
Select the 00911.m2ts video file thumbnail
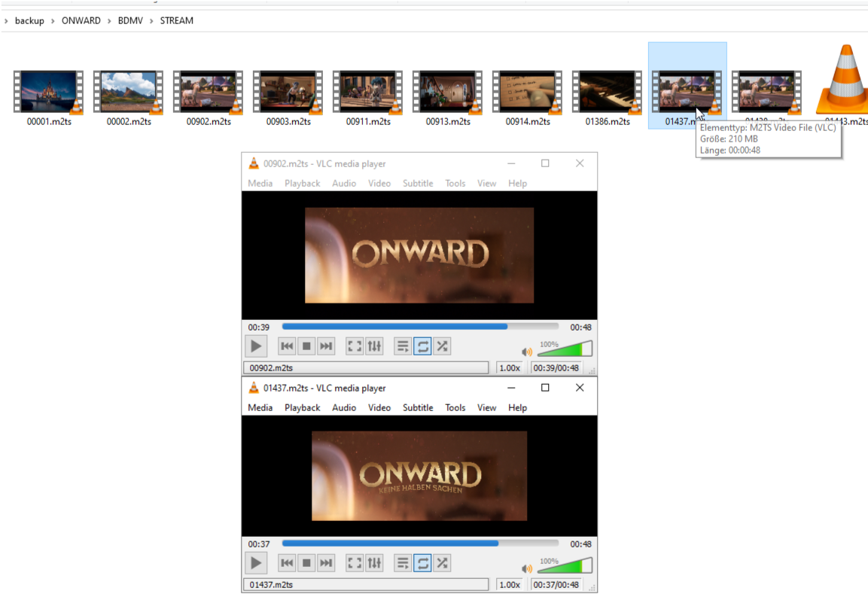click(367, 92)
